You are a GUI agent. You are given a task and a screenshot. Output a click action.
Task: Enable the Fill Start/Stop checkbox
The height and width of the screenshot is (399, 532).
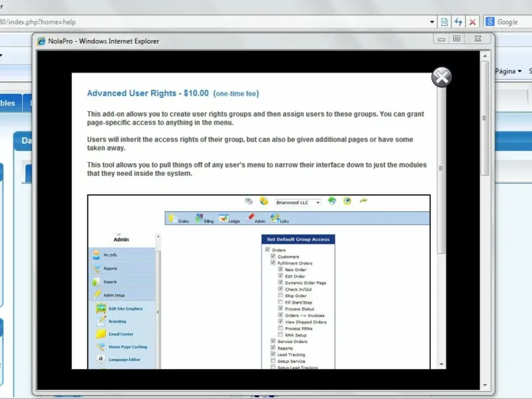coord(281,302)
